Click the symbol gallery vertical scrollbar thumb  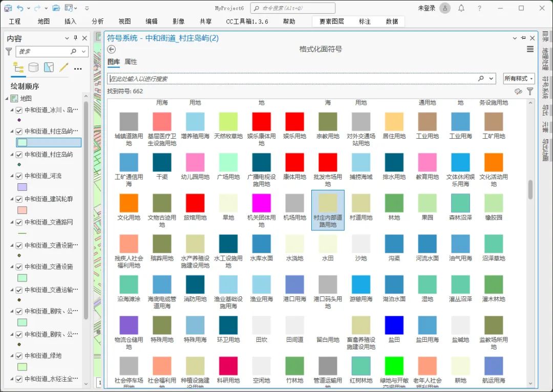click(x=530, y=190)
